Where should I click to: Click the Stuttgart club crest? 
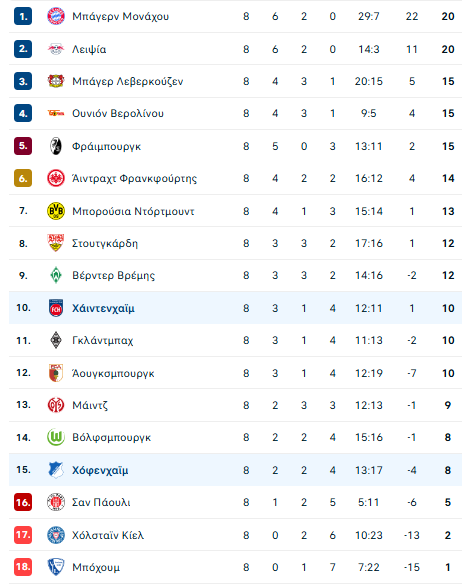56,243
